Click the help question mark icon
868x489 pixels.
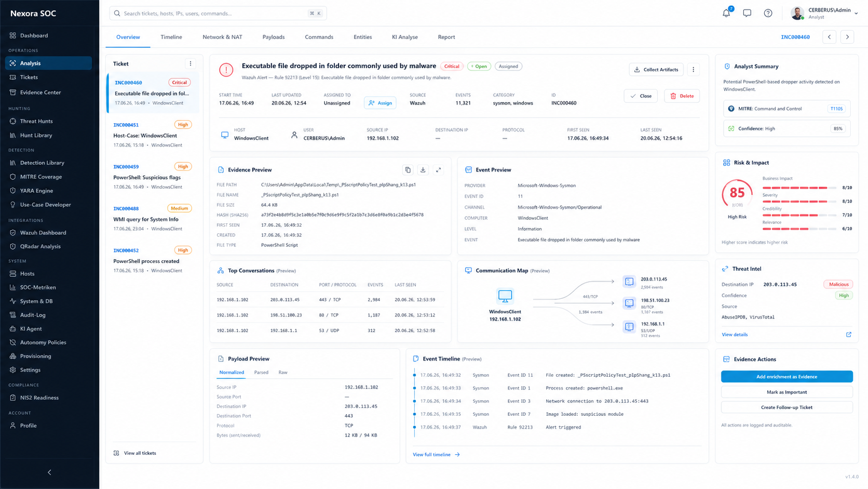pos(768,13)
